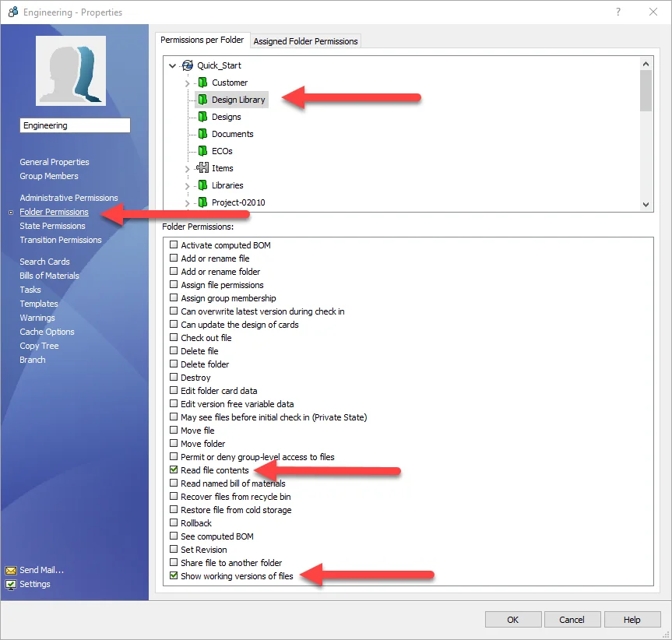
Task: Open Templates settings
Action: click(39, 304)
